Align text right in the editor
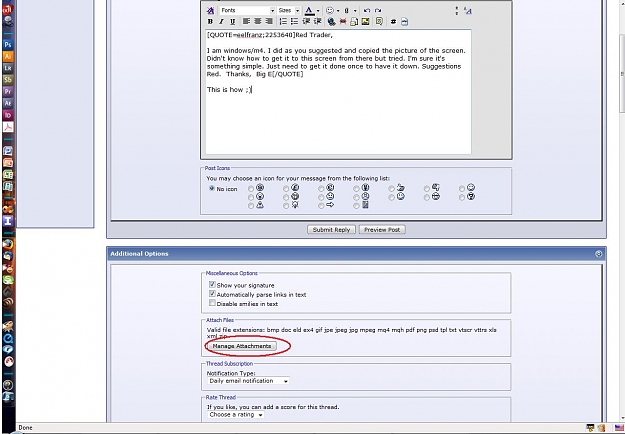The width and height of the screenshot is (625, 434). 269,22
